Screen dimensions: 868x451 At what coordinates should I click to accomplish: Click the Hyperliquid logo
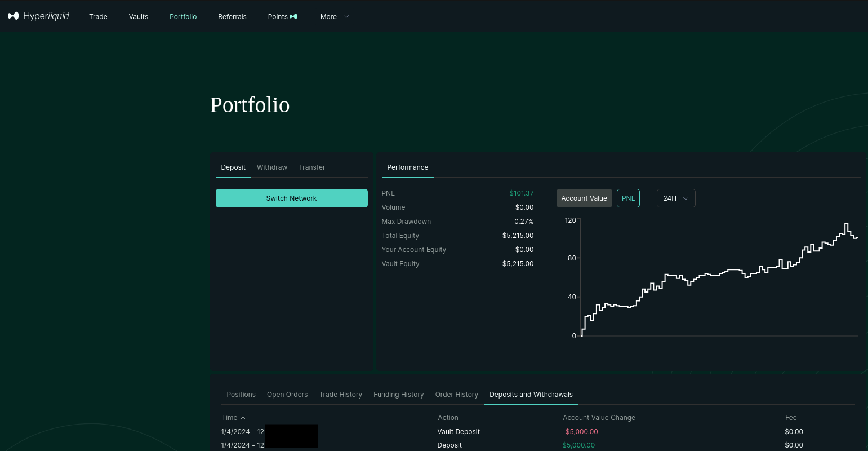38,16
